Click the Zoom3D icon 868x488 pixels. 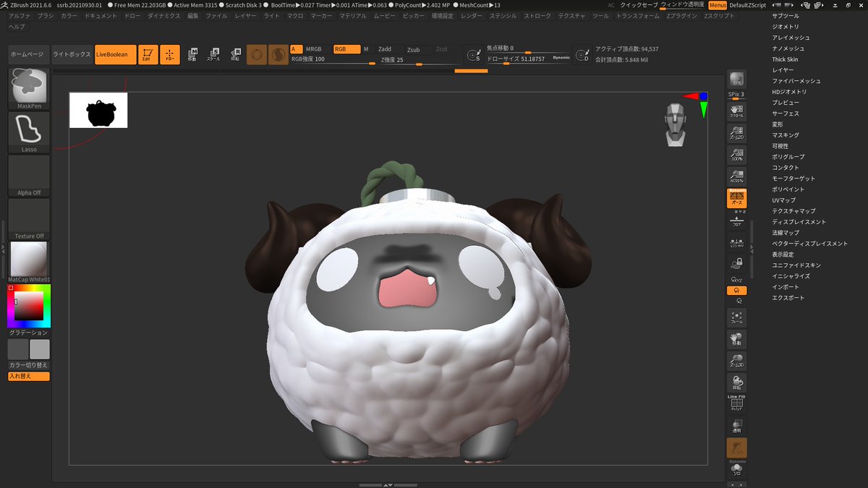[737, 361]
